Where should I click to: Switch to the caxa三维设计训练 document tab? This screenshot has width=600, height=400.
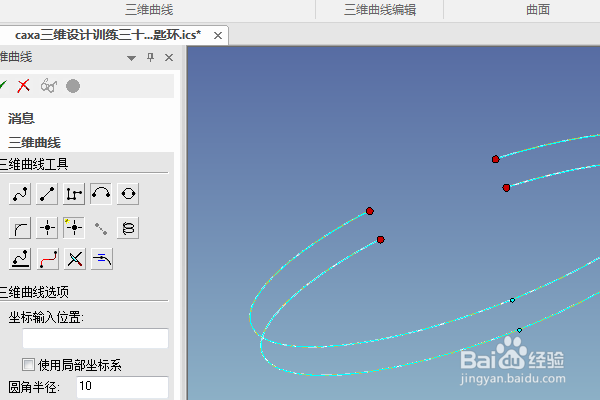coord(108,35)
